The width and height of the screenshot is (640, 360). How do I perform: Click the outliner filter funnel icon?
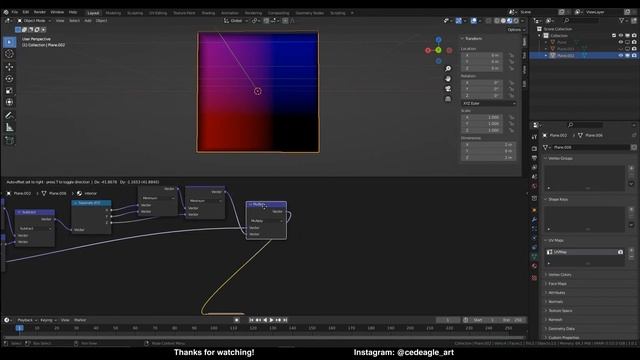621,20
